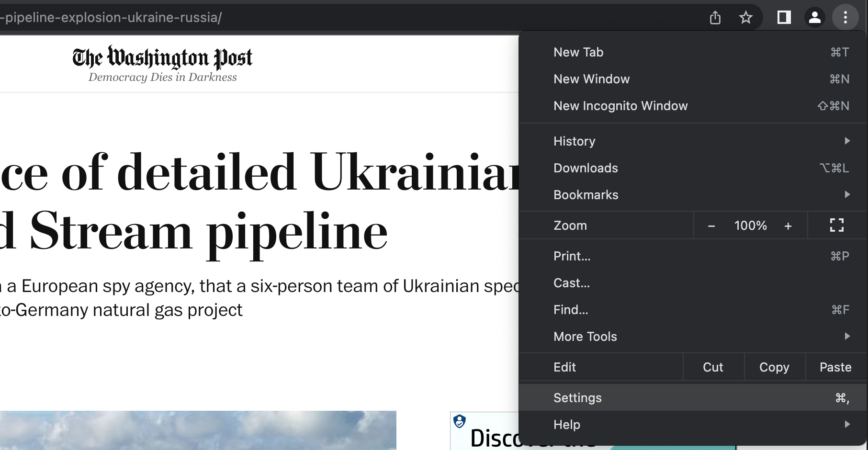
Task: Open the Chrome profile menu
Action: pos(815,18)
